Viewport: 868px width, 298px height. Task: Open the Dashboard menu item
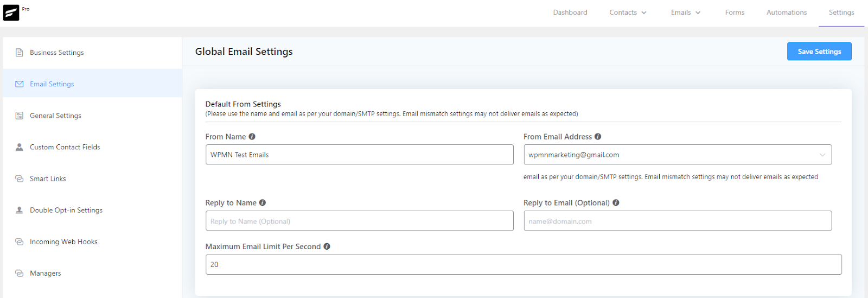[570, 12]
